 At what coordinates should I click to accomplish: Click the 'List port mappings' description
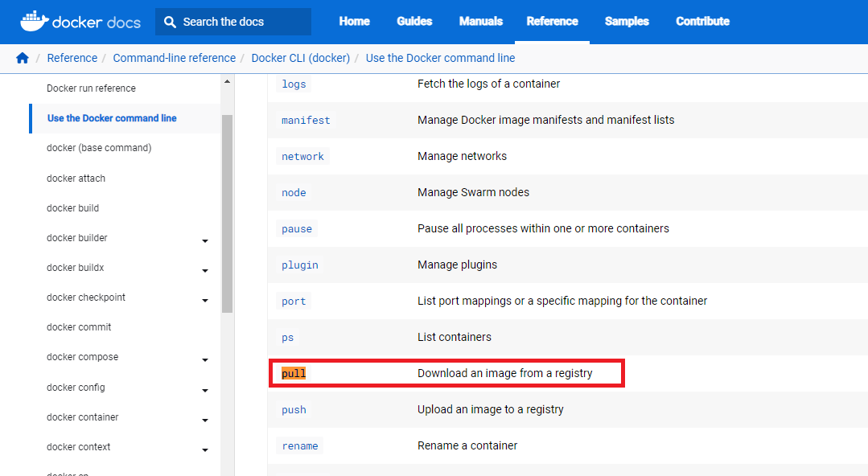(562, 301)
